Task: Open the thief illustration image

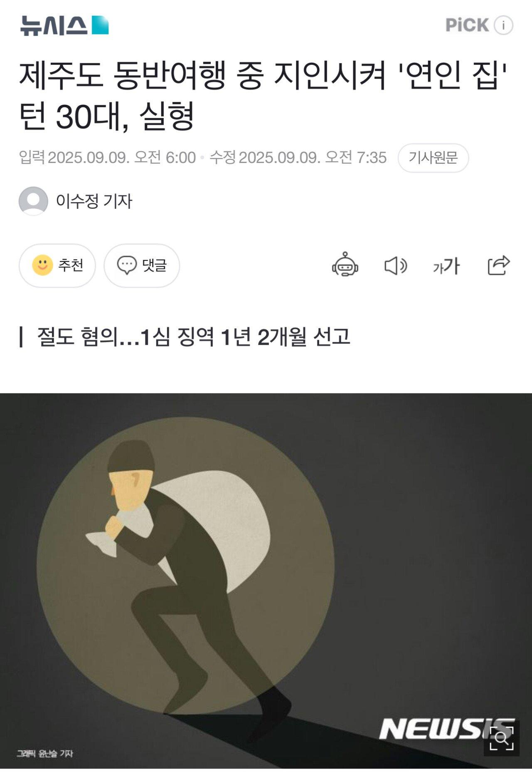Action: pyautogui.click(x=266, y=580)
